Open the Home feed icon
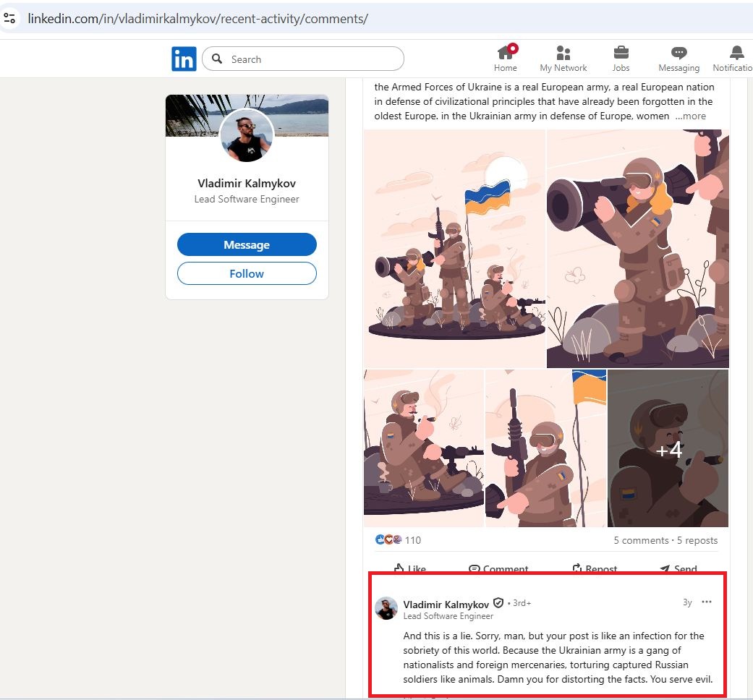753x700 pixels. click(x=505, y=53)
